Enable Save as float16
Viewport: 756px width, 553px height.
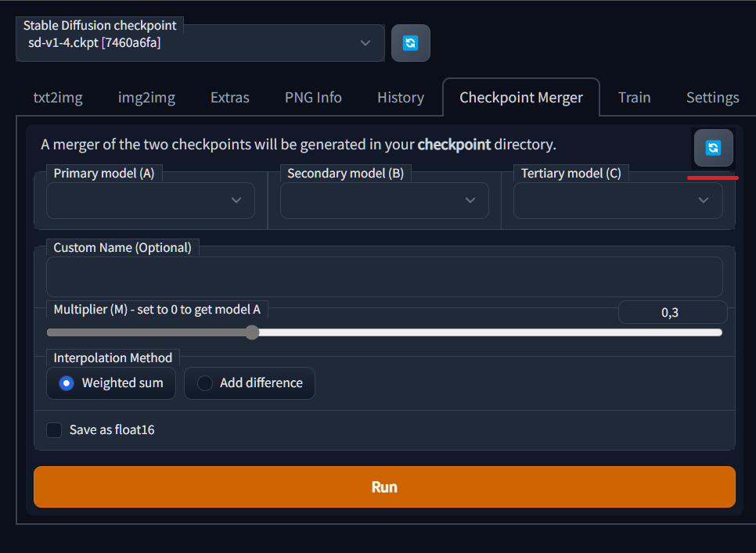click(53, 429)
